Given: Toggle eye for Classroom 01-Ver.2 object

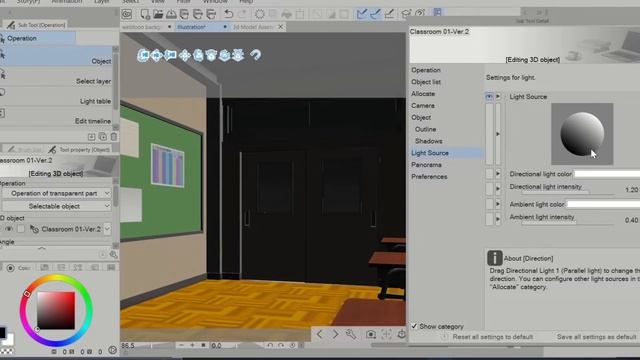Looking at the screenshot, I should 8,229.
